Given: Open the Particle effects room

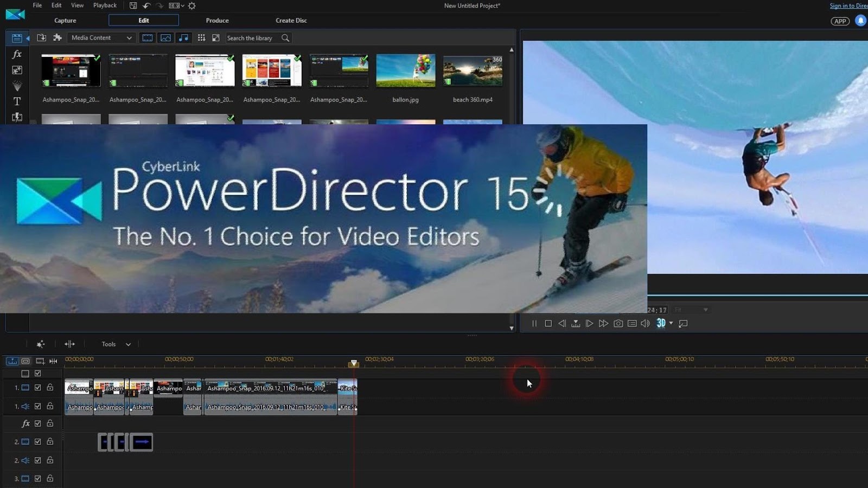Looking at the screenshot, I should click(17, 86).
